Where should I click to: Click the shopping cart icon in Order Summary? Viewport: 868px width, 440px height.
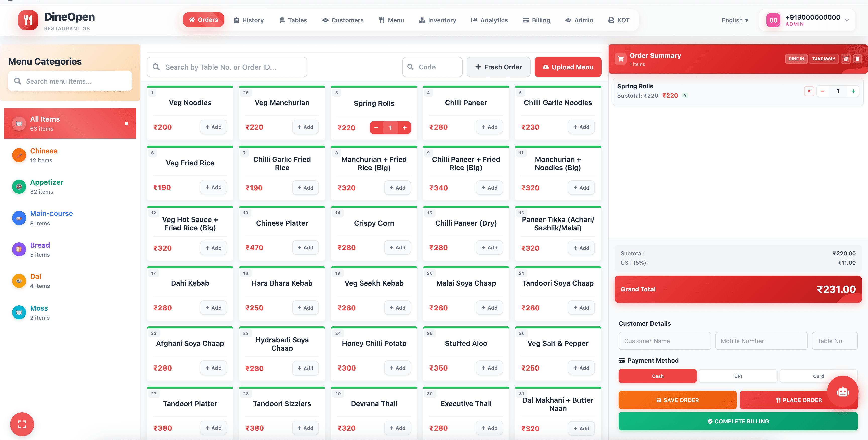(x=620, y=59)
